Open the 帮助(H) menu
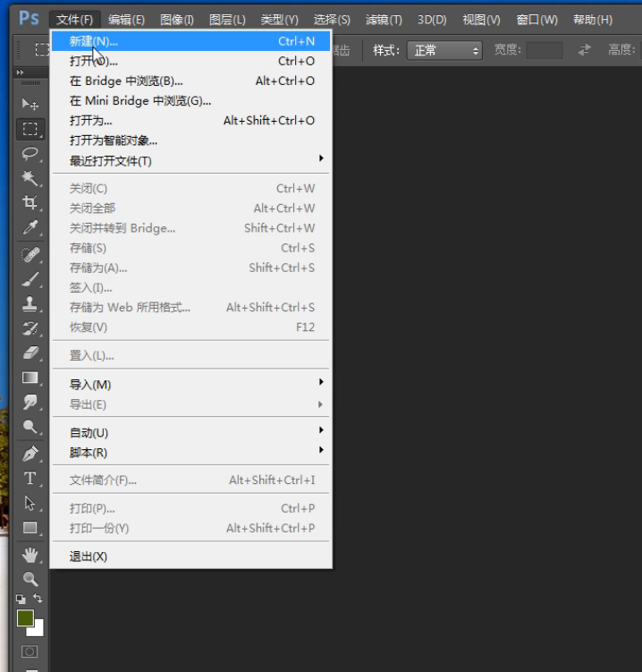 click(x=593, y=20)
